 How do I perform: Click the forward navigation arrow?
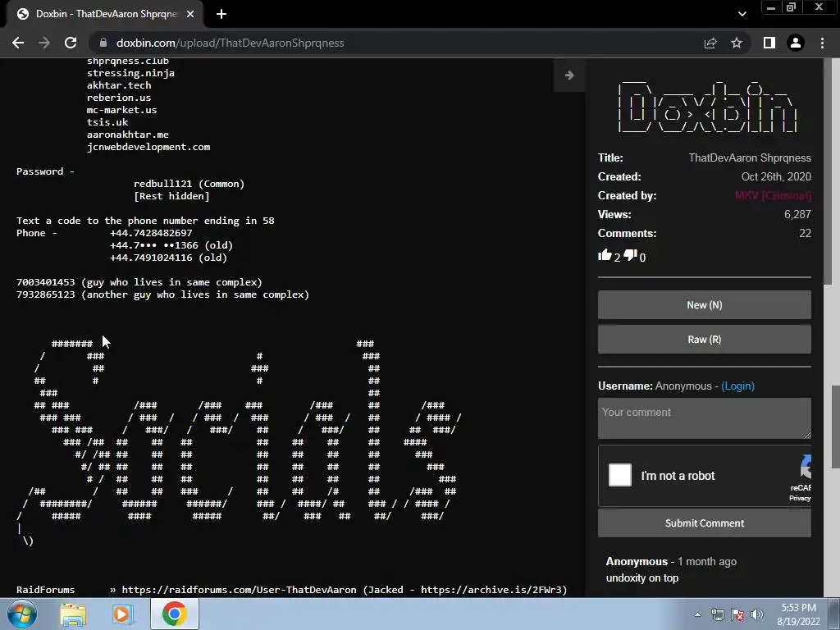click(44, 43)
